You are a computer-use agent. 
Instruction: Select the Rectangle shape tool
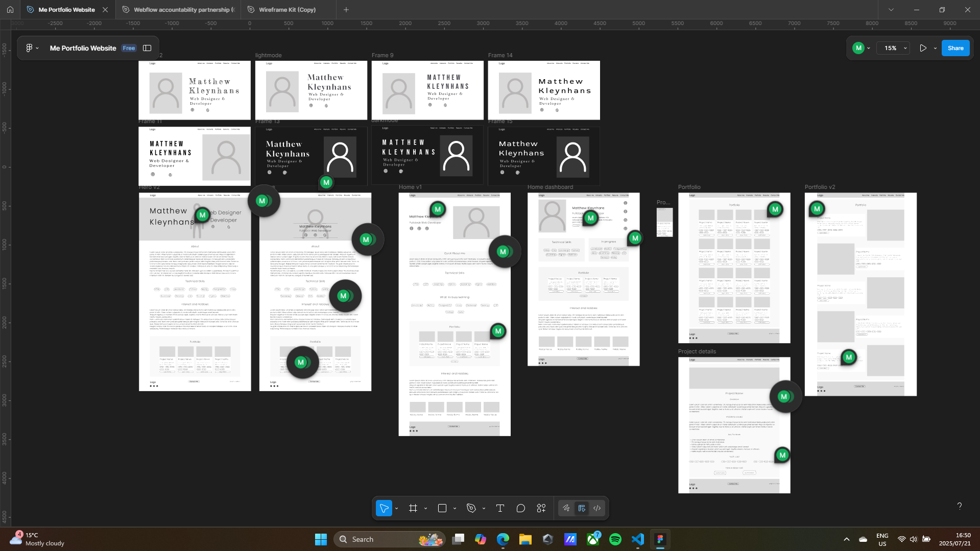click(442, 508)
